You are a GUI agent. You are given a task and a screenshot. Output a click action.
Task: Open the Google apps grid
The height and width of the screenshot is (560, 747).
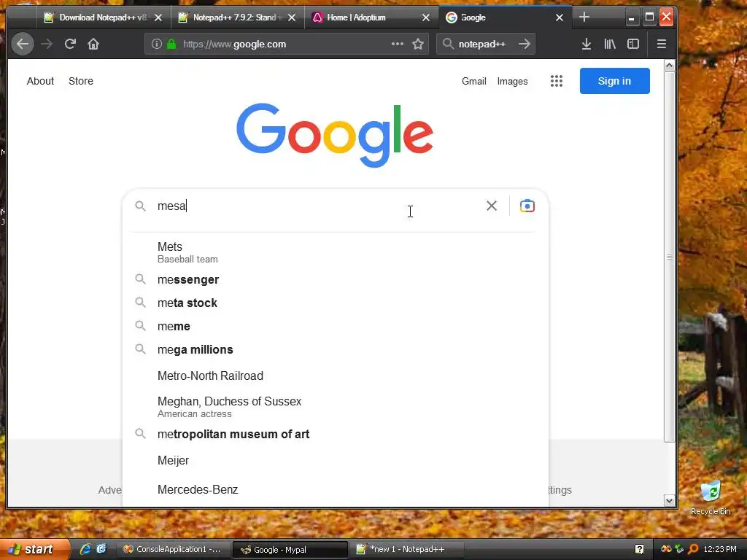point(557,81)
